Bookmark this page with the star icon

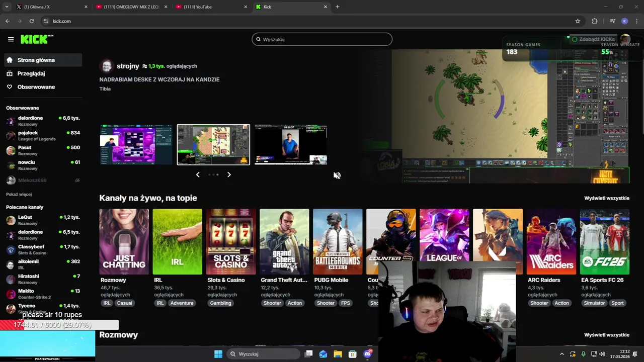pyautogui.click(x=578, y=21)
